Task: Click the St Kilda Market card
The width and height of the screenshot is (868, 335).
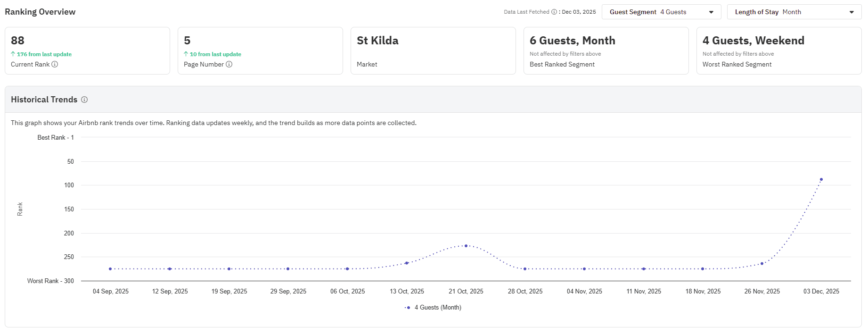Action: click(433, 50)
